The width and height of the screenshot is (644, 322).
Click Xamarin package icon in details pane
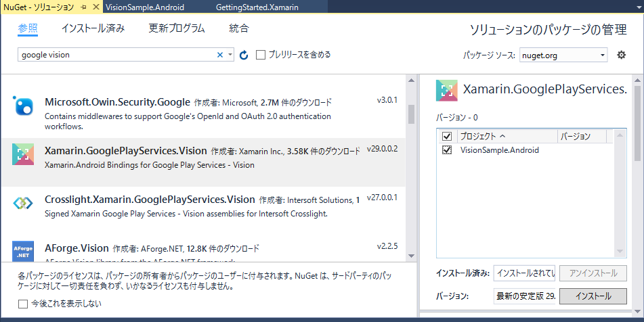point(446,91)
